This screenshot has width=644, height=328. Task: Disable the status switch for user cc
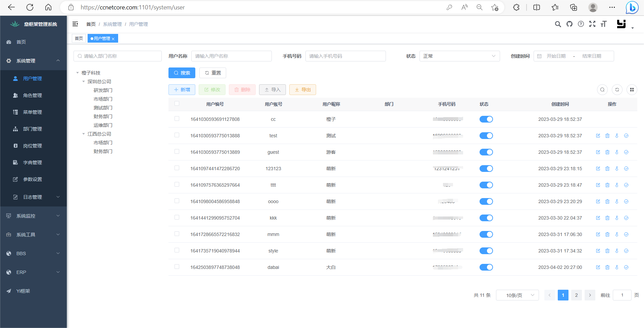tap(486, 119)
